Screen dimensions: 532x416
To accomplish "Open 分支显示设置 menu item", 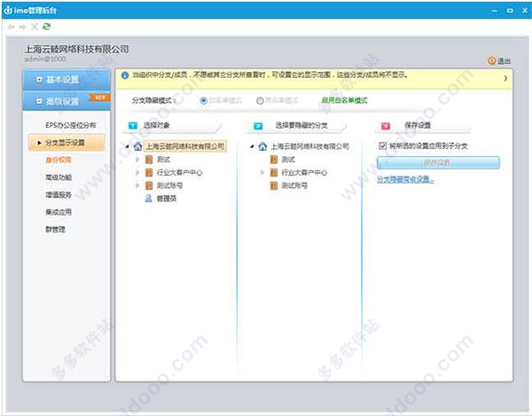I will [66, 143].
